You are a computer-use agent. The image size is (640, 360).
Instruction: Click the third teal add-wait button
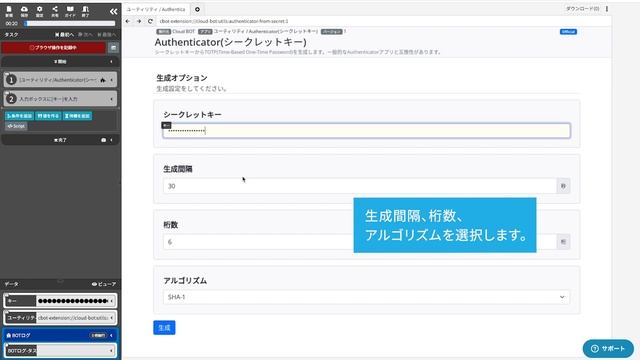pyautogui.click(x=77, y=116)
